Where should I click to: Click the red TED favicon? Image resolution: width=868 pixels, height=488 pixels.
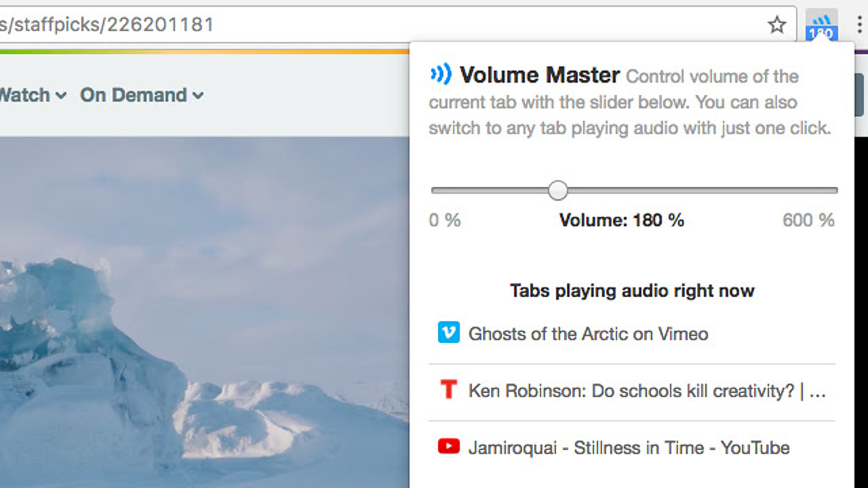pyautogui.click(x=448, y=390)
